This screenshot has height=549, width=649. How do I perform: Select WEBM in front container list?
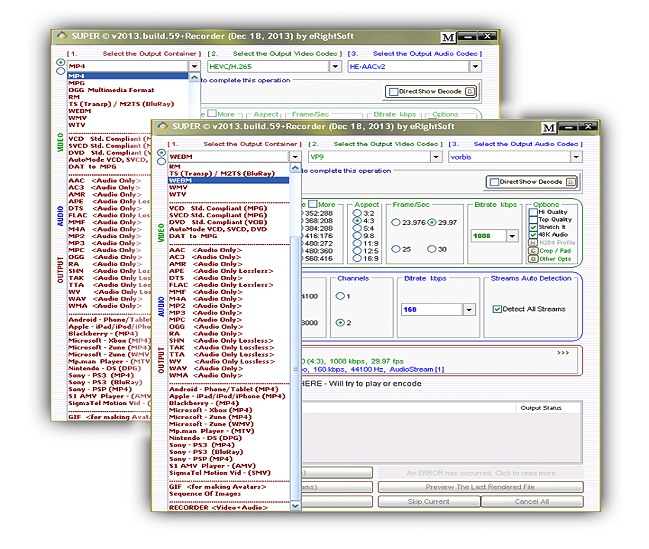tap(228, 181)
